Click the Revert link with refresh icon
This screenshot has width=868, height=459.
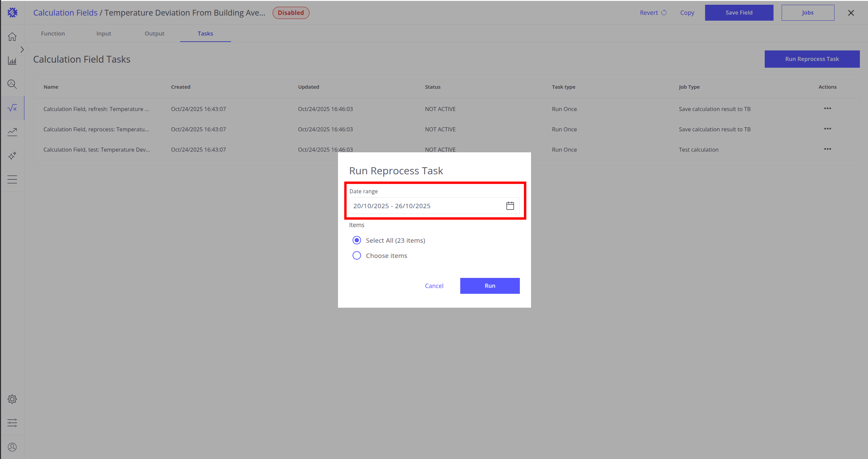pyautogui.click(x=653, y=13)
